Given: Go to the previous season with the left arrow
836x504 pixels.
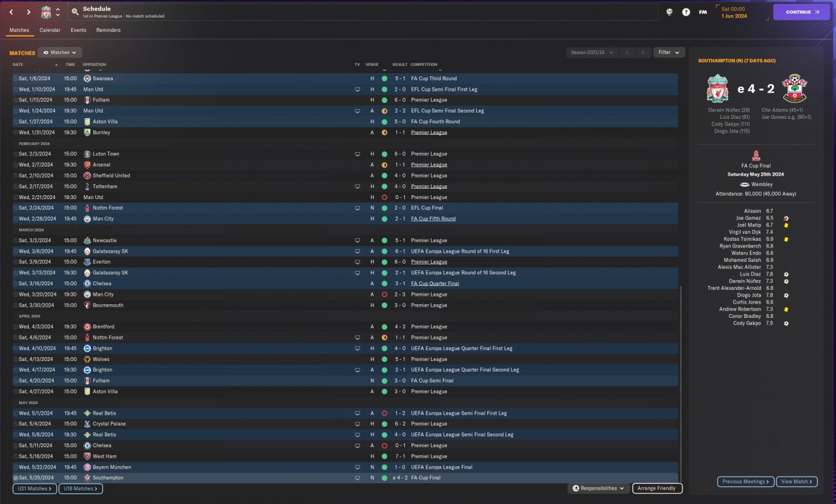Looking at the screenshot, I should 627,52.
